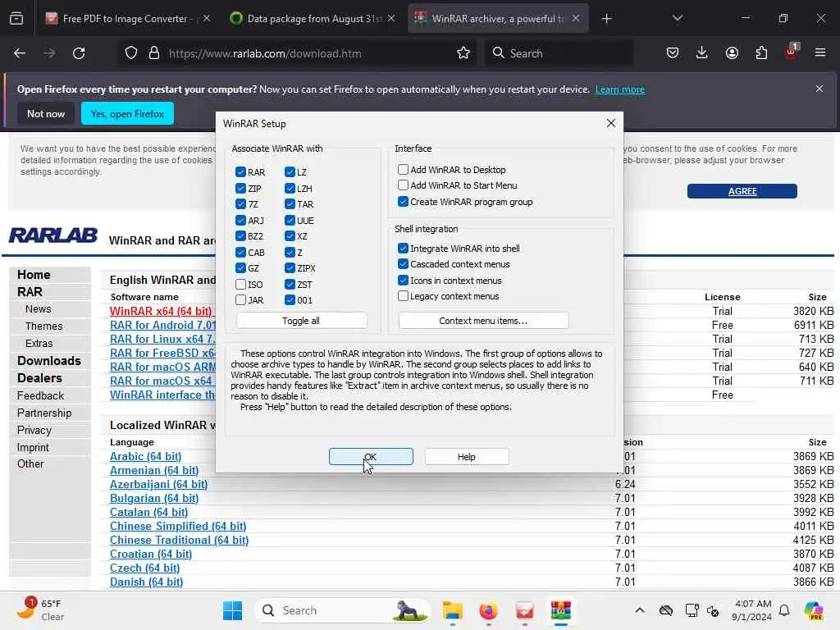The image size is (840, 630).
Task: Click the Windows taskbar Search box
Action: click(x=343, y=610)
